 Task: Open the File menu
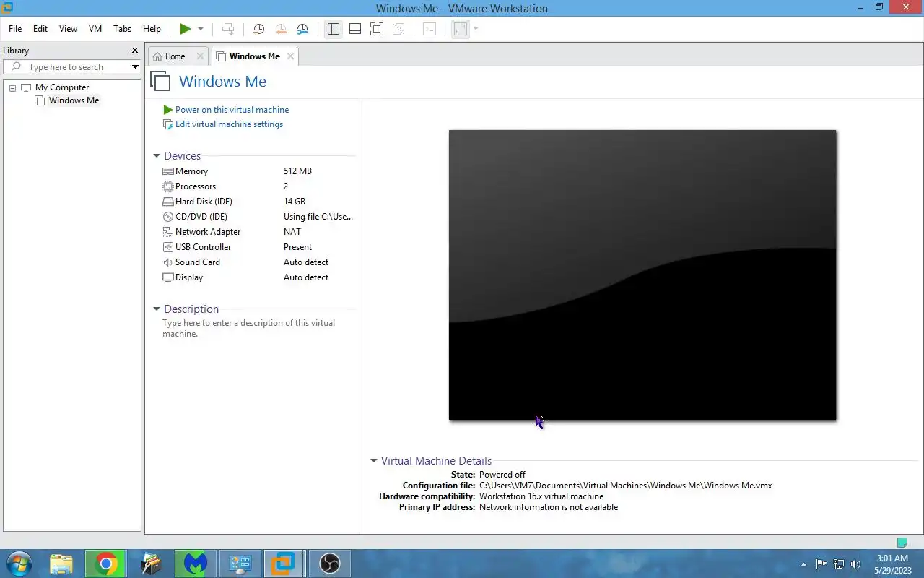(15, 29)
